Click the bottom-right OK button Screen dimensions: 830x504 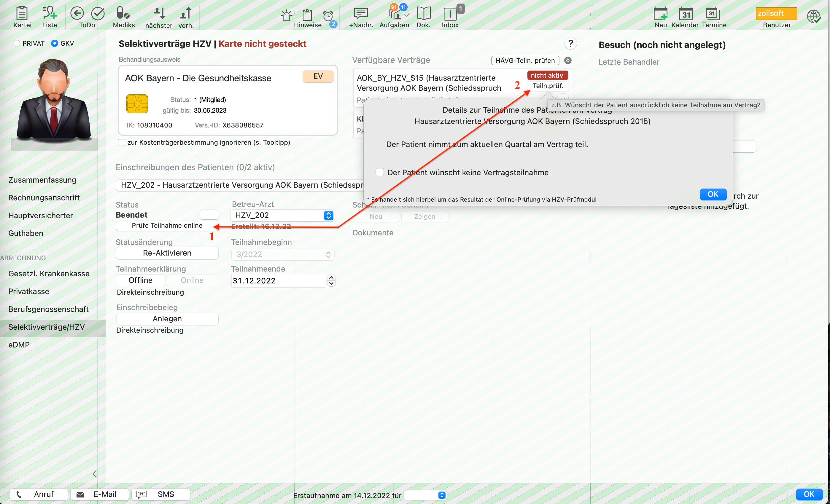(x=809, y=494)
